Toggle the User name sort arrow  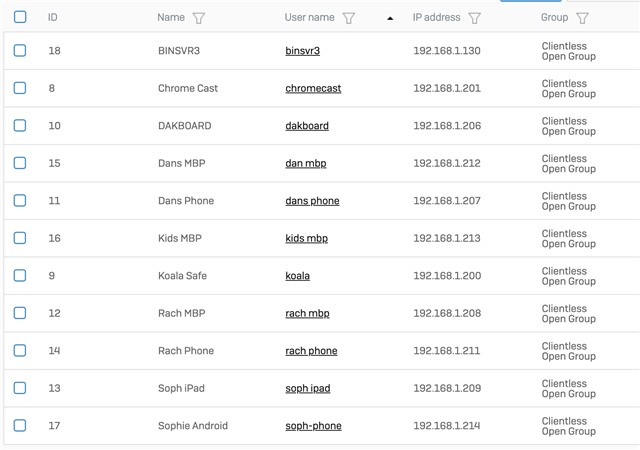390,18
